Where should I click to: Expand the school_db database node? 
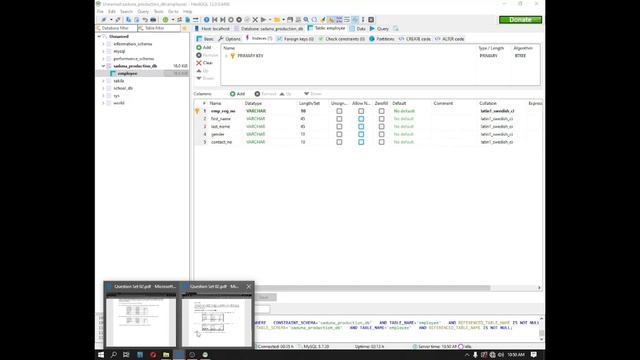[x=103, y=88]
